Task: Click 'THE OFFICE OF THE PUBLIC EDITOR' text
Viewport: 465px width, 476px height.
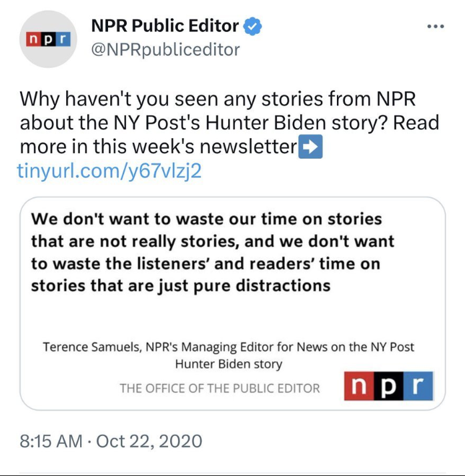Action: pyautogui.click(x=219, y=388)
